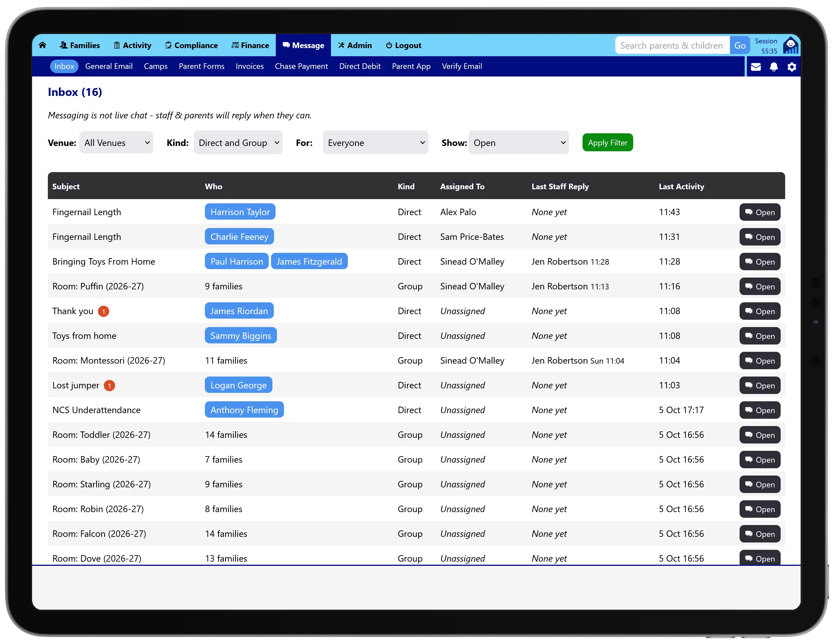Open Harrison Taylor's Fingernail Length conversation

[760, 212]
